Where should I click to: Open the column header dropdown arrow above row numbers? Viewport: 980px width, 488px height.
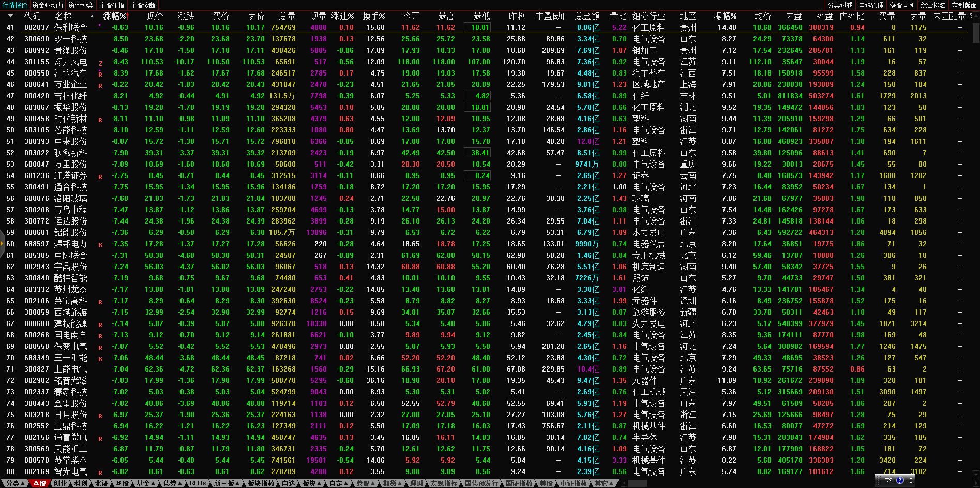pyautogui.click(x=10, y=16)
